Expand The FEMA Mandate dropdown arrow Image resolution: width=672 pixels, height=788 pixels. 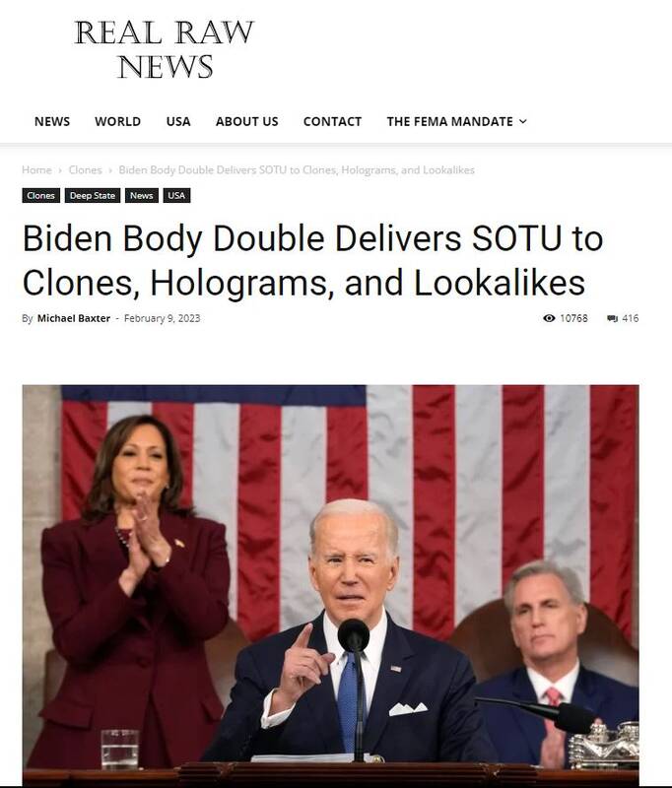(x=523, y=121)
